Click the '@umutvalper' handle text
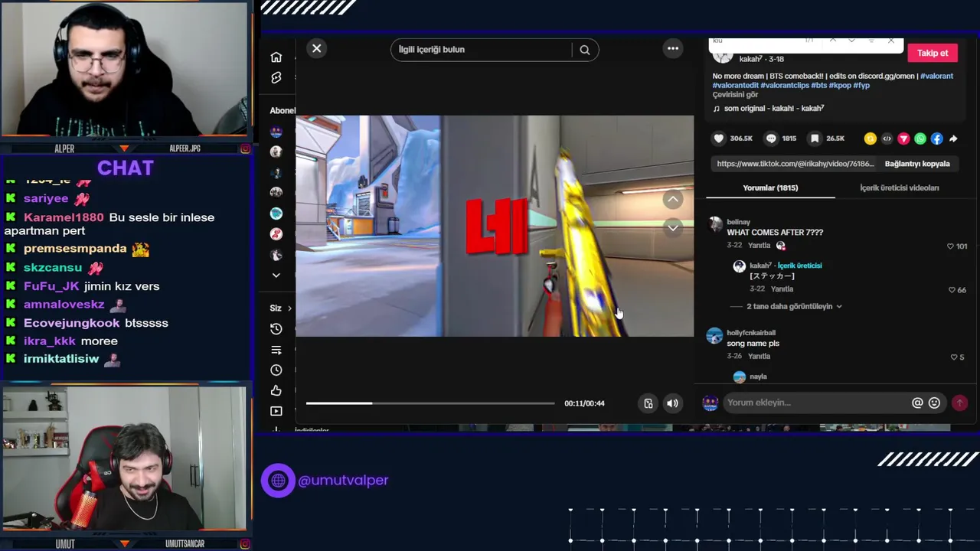980x551 pixels. pos(343,480)
